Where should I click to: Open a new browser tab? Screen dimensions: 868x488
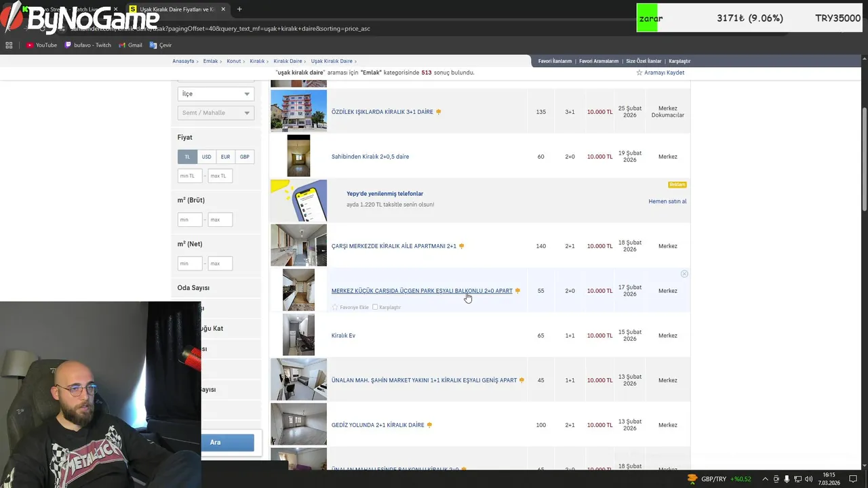pyautogui.click(x=239, y=9)
